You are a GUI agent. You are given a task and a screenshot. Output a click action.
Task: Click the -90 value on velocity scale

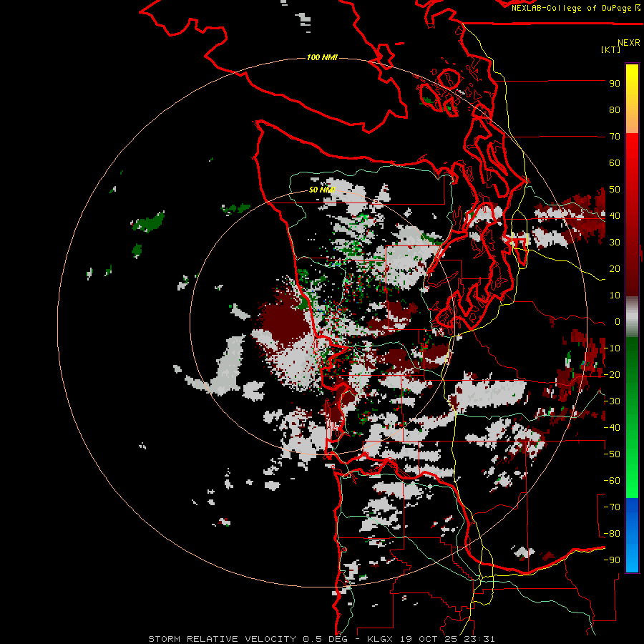click(x=612, y=560)
